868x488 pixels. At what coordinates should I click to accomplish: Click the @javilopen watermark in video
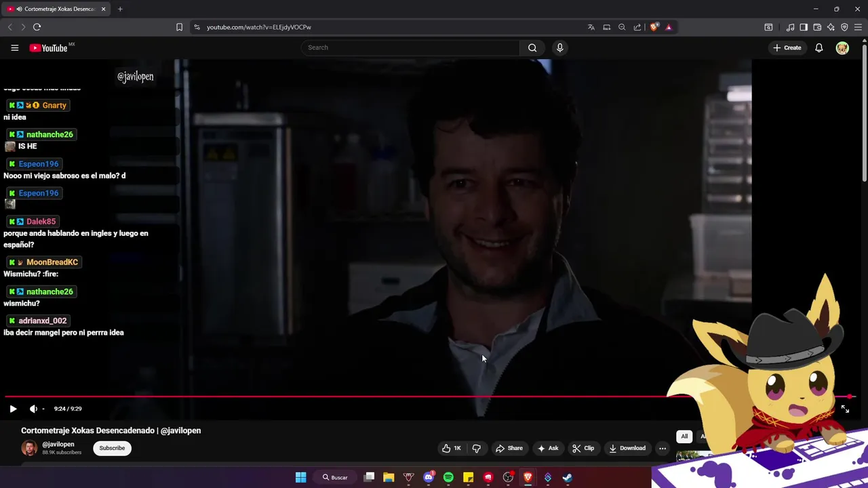click(135, 77)
